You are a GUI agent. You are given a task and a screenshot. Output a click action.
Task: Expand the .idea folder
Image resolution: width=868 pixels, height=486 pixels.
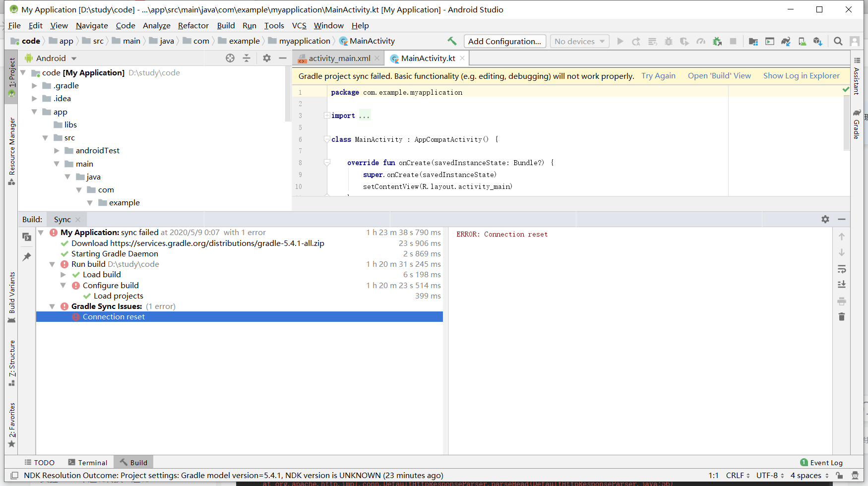pos(34,98)
